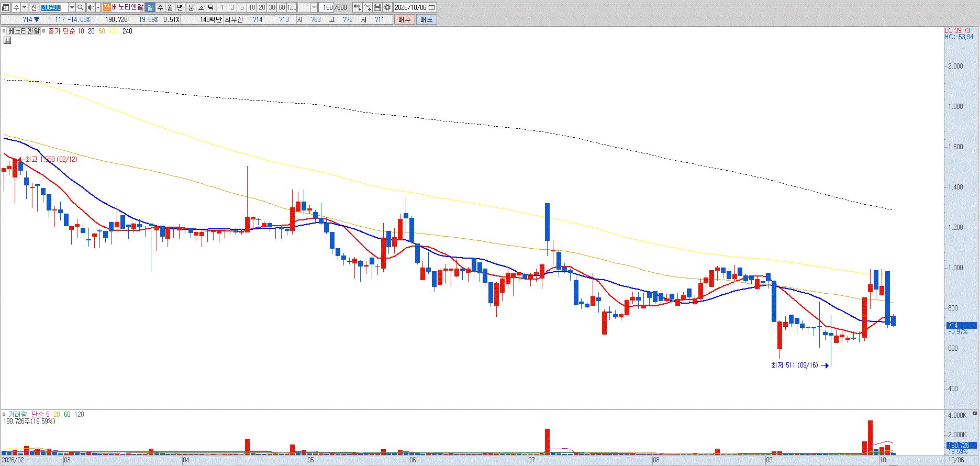This screenshot has height=466, width=980.
Task: Click the bar count field 158
Action: (327, 7)
